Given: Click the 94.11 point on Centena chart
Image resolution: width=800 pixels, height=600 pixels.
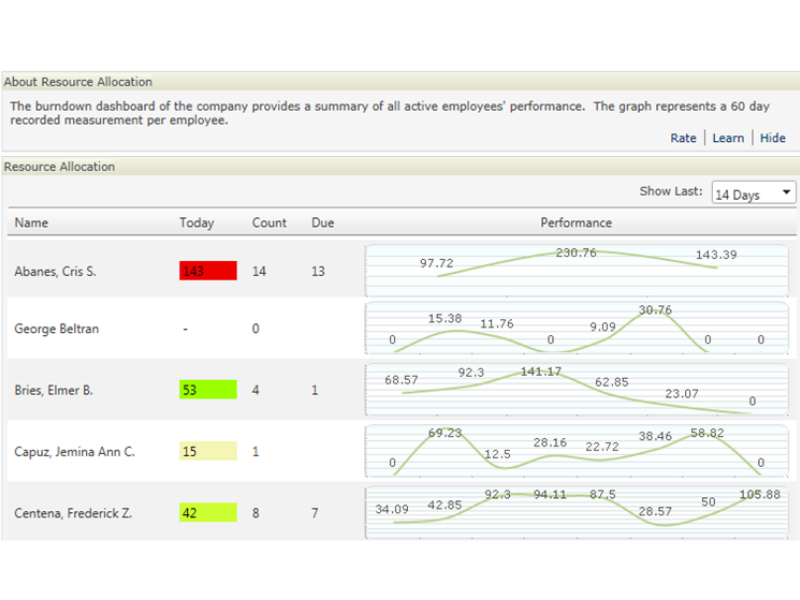Looking at the screenshot, I should 550,494.
